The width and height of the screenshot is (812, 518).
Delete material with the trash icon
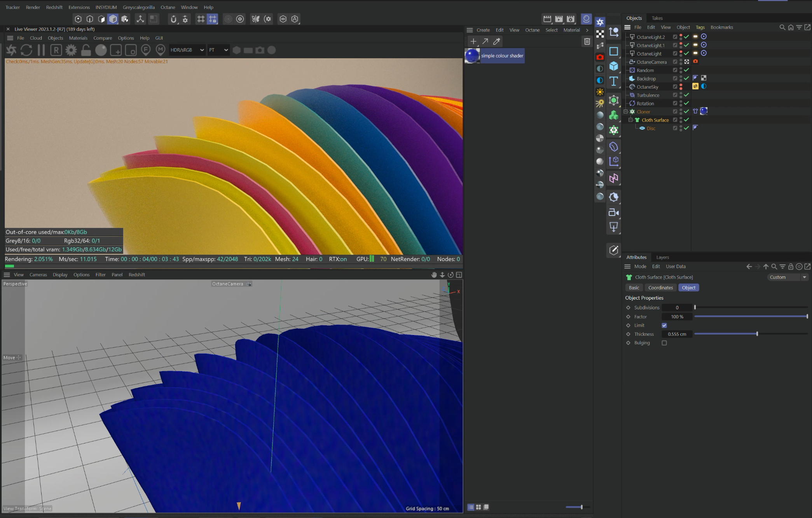coord(587,42)
